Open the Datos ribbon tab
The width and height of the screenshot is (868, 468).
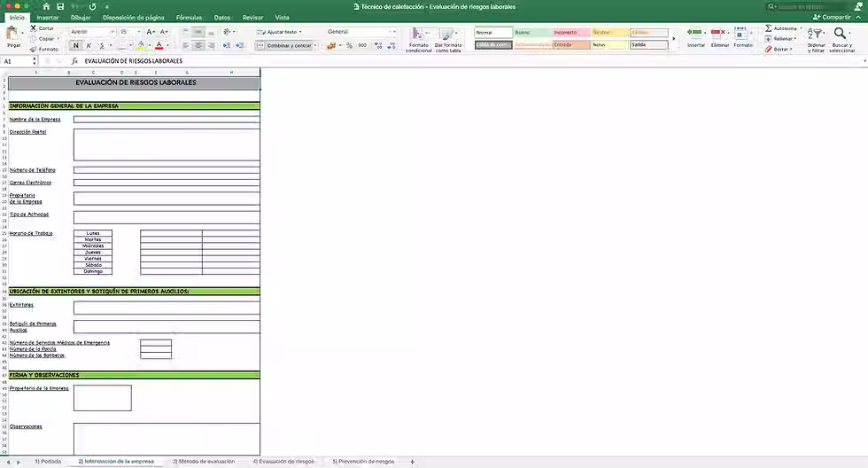222,18
